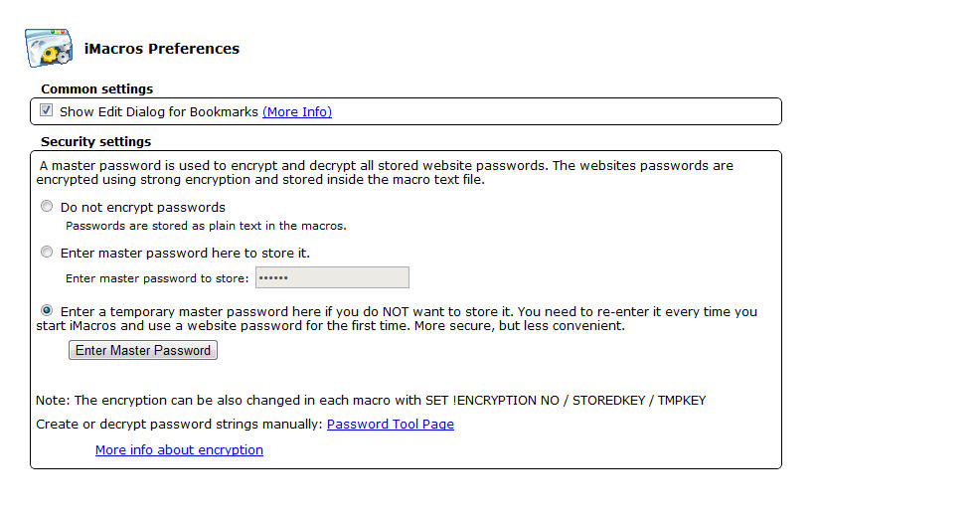The height and width of the screenshot is (519, 980).
Task: Open More info about encryption link
Action: click(179, 450)
